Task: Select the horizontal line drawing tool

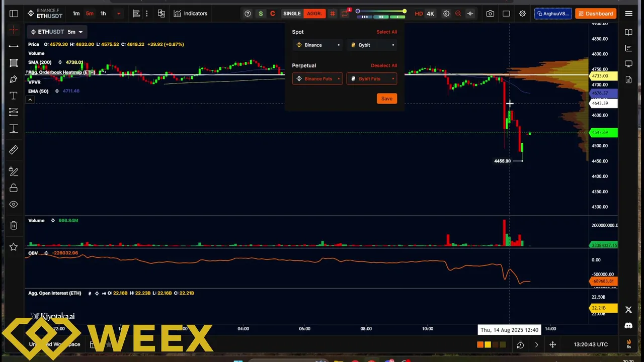Action: point(14,46)
